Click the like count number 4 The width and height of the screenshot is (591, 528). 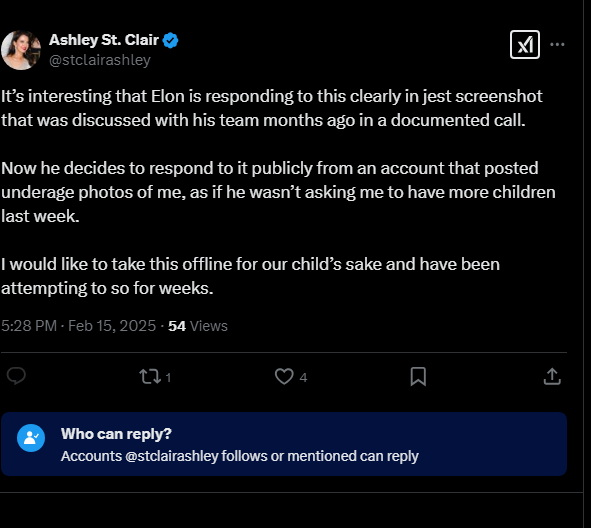click(x=303, y=378)
